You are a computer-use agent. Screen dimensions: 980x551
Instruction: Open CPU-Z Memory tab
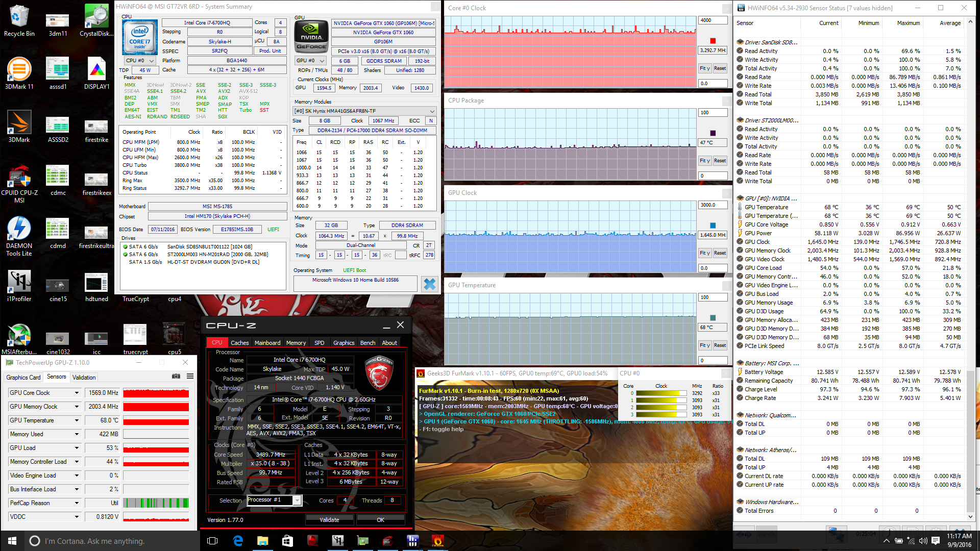point(296,343)
